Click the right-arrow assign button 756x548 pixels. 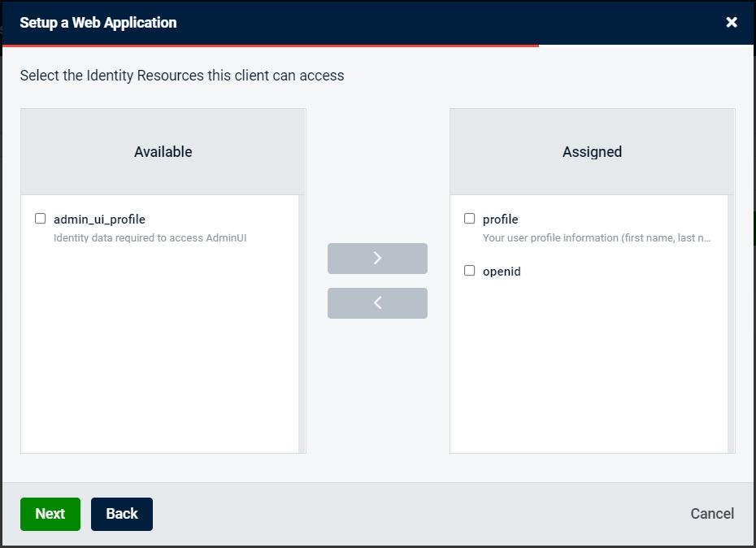[377, 259]
